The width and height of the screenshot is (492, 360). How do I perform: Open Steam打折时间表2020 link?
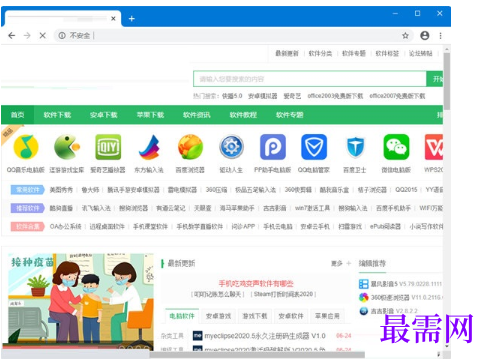coord(283,294)
